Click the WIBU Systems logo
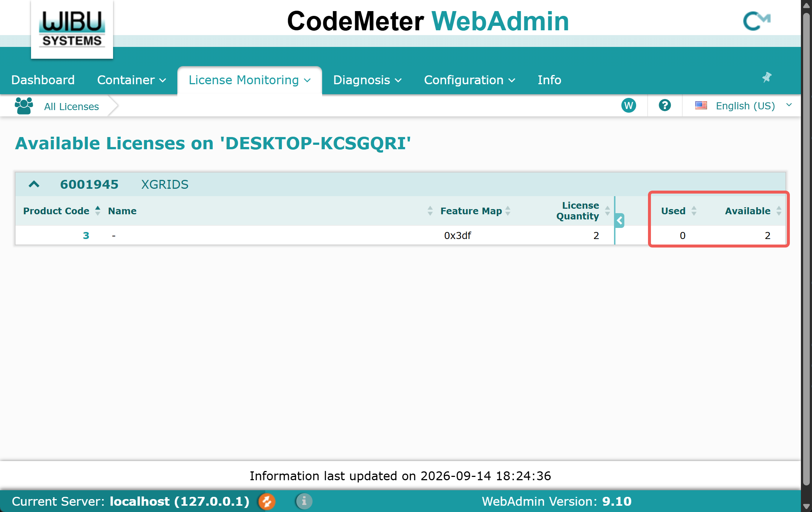This screenshot has height=512, width=812. pyautogui.click(x=72, y=29)
